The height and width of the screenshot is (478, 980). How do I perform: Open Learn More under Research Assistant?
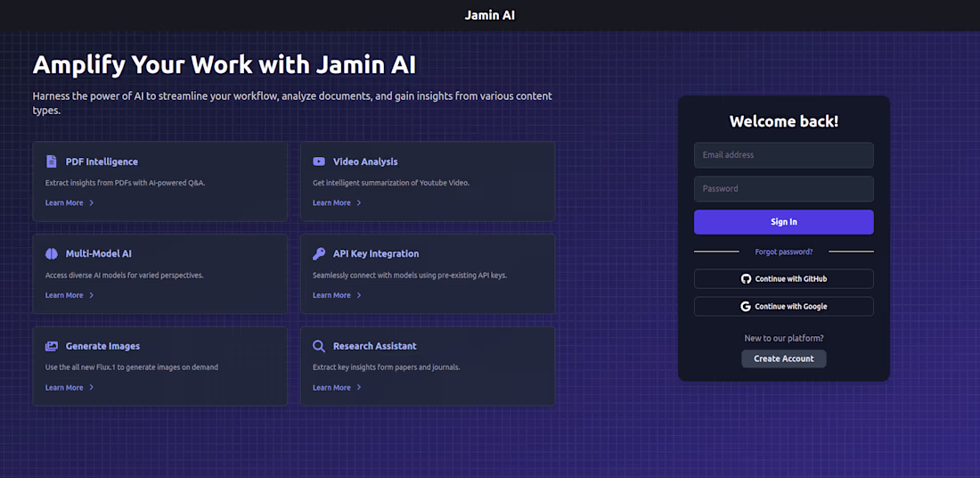[x=332, y=388]
